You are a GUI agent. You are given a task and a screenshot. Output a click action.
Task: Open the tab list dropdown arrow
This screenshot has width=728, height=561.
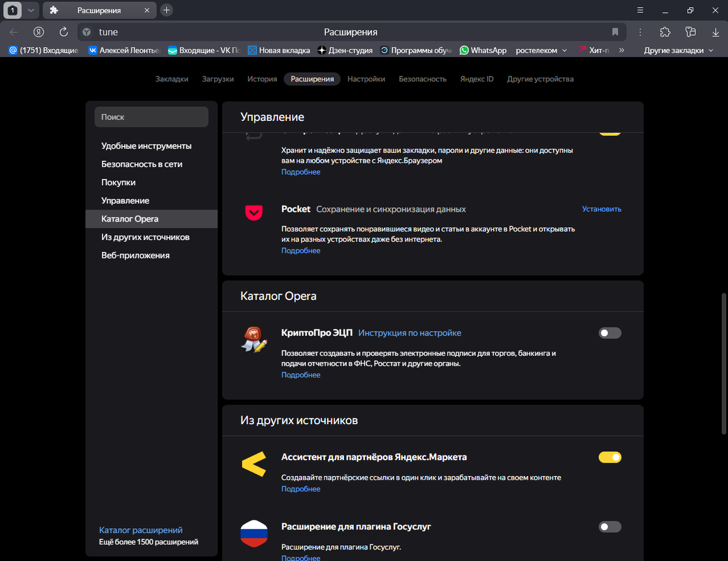(30, 10)
